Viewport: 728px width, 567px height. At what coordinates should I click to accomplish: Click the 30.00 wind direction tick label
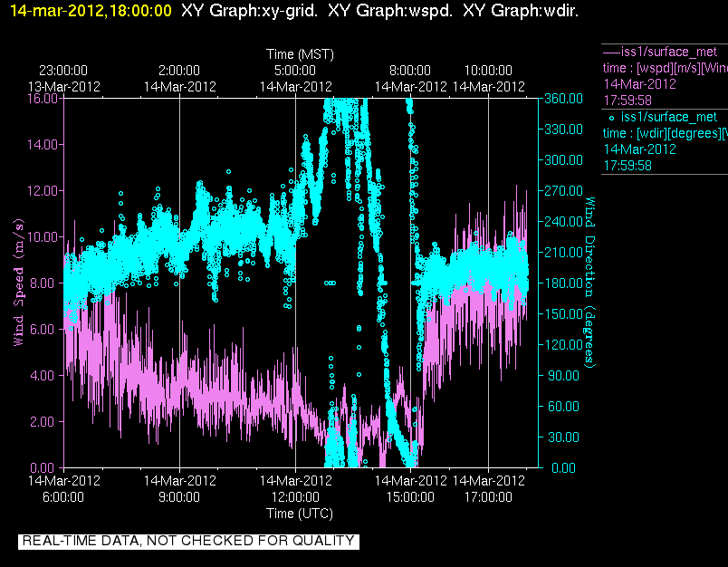[563, 437]
